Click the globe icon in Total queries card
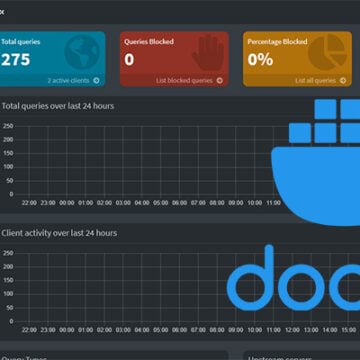Screen dimensions: 360x360 click(82, 52)
